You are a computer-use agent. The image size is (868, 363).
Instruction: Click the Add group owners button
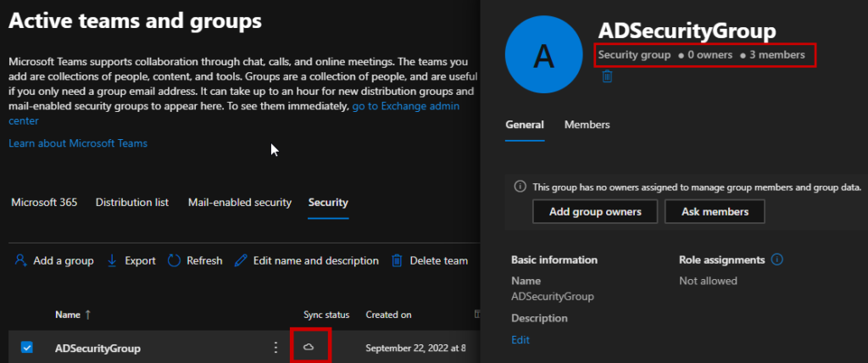(595, 211)
